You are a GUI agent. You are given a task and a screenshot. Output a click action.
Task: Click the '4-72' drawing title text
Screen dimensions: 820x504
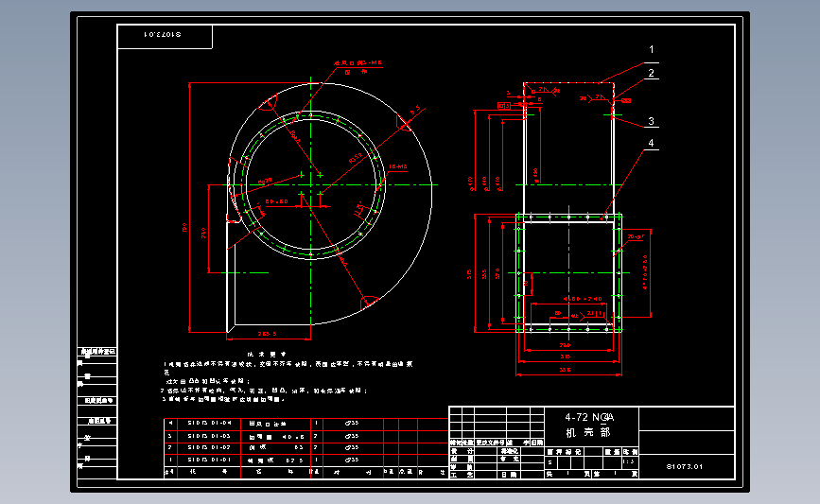click(576, 417)
